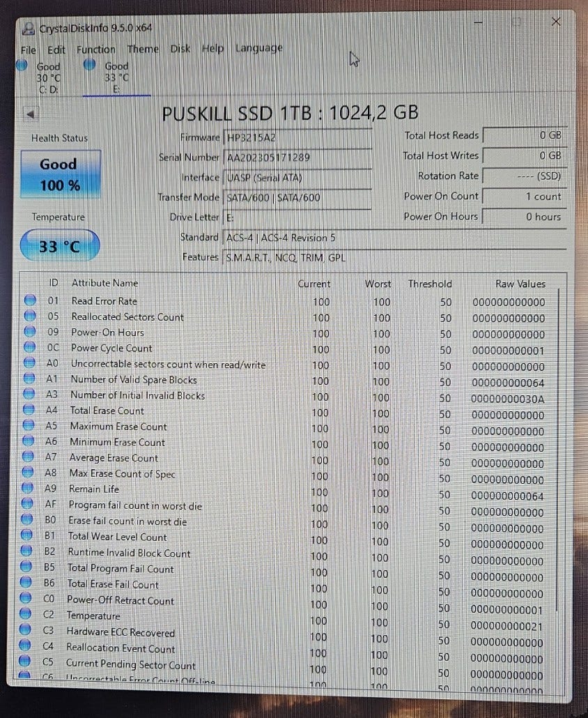Image resolution: width=588 pixels, height=718 pixels.
Task: Click status icon of Total Erase Count
Action: pyautogui.click(x=29, y=410)
